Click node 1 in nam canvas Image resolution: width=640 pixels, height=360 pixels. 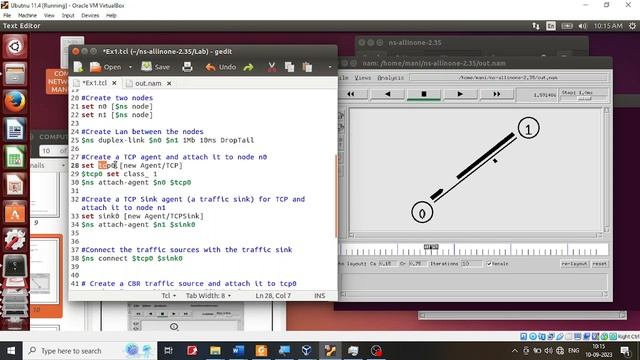click(x=529, y=129)
